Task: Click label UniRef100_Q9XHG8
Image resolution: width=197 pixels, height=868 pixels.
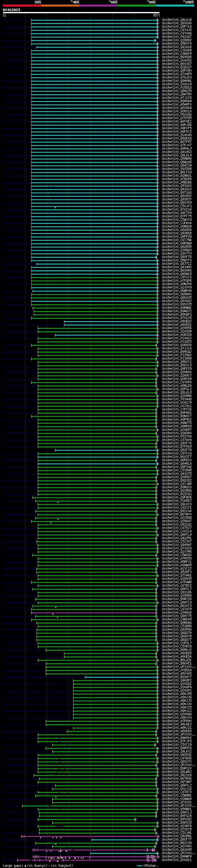Action: click(177, 108)
